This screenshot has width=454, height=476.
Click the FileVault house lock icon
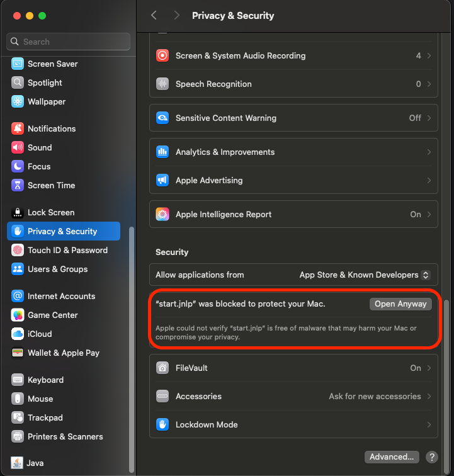(162, 368)
